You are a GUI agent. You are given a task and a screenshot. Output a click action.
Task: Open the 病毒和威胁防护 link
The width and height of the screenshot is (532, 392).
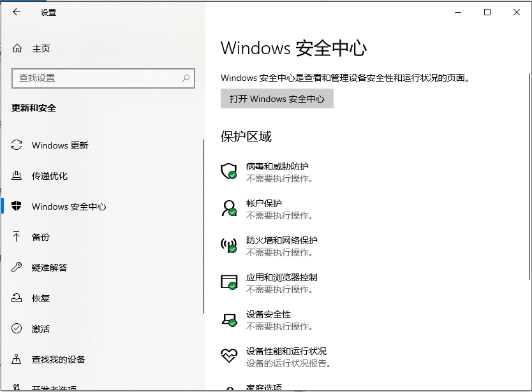click(277, 166)
